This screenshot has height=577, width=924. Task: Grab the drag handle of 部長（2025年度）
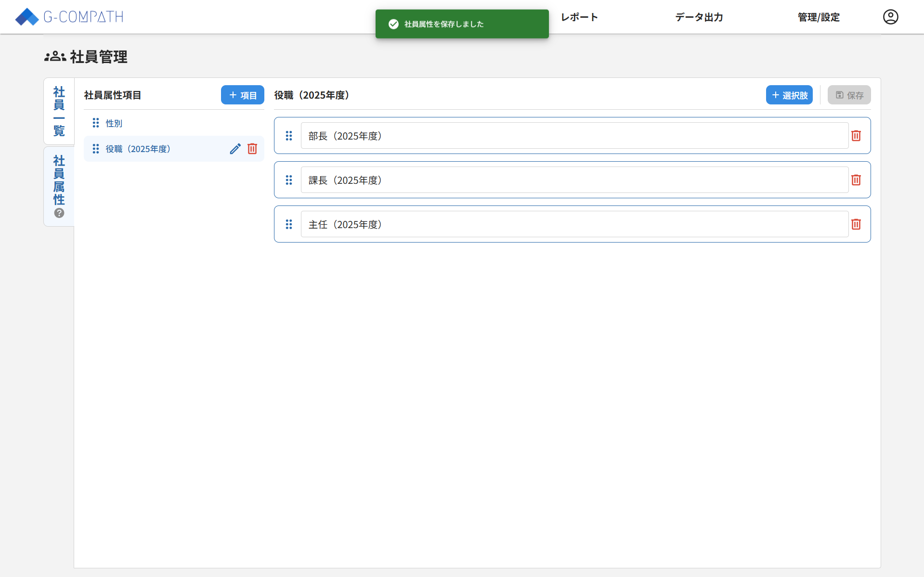coord(289,136)
